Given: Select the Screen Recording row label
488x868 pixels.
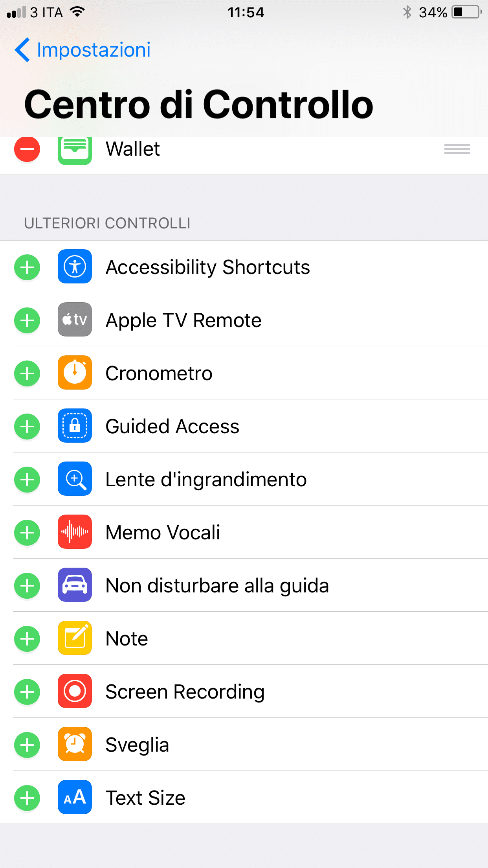Looking at the screenshot, I should [x=185, y=691].
